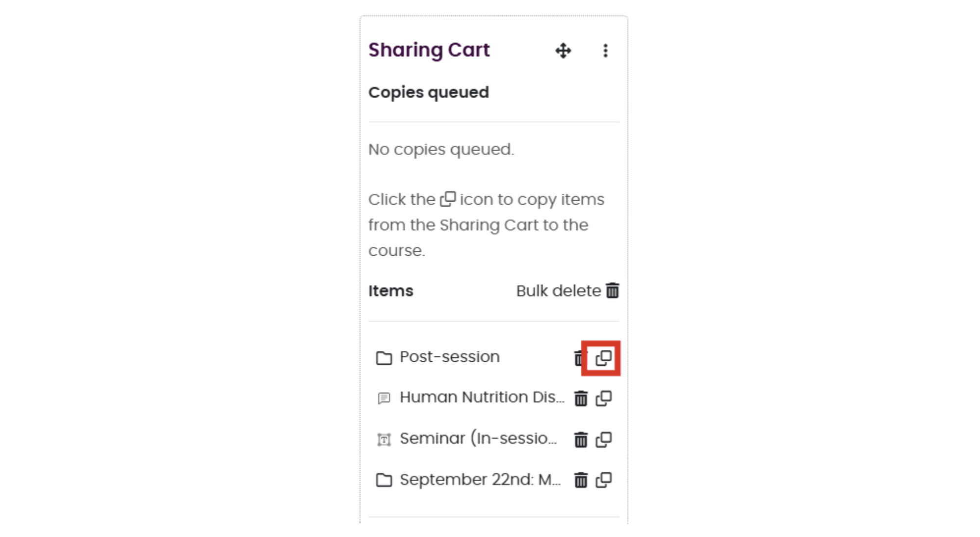Expand the Post-session folder entry
This screenshot has height=537, width=980.
pos(449,357)
